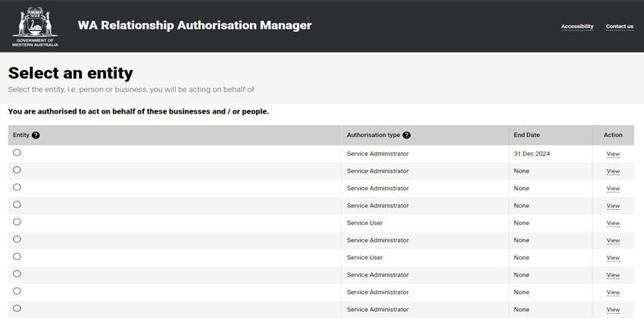This screenshot has height=322, width=644.
Task: Click the authorised to act on behalf sentence
Action: [x=139, y=111]
